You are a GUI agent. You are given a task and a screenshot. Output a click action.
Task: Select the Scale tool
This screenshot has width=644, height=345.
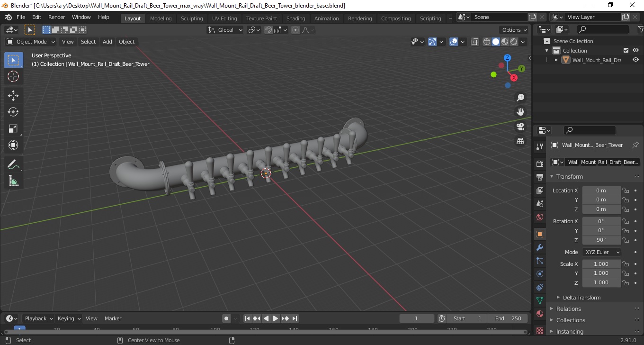[13, 128]
